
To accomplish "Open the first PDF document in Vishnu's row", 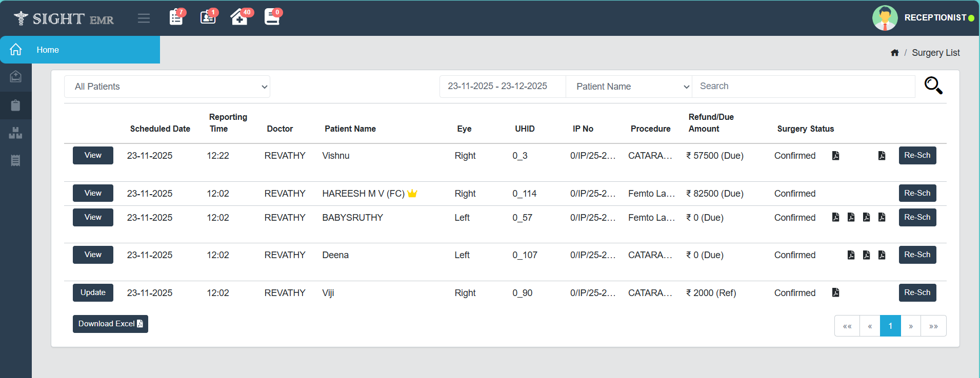I will click(x=835, y=156).
